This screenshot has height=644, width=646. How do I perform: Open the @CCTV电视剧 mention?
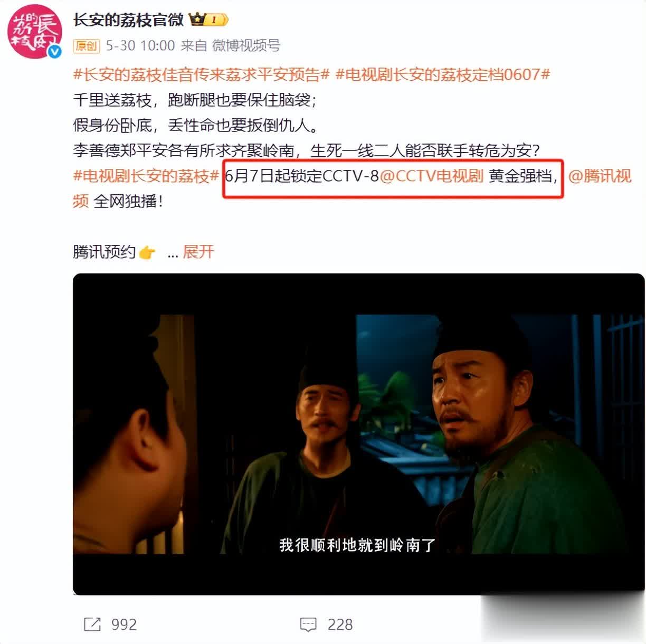click(432, 176)
